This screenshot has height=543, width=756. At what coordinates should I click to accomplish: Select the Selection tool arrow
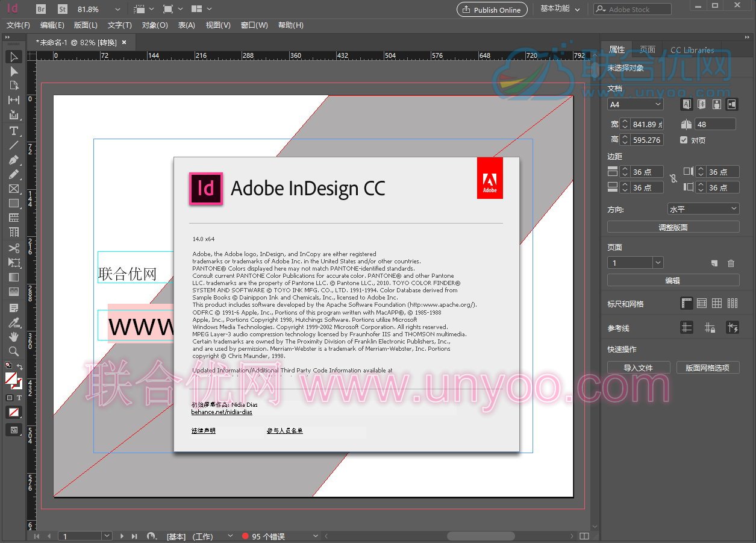(14, 57)
